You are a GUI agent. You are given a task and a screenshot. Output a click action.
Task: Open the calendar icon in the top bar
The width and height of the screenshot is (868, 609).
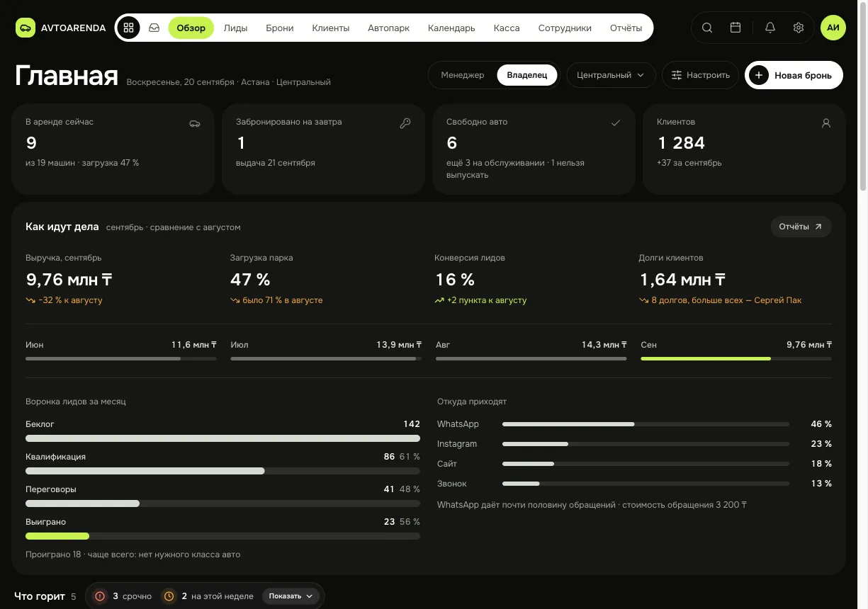click(x=735, y=28)
